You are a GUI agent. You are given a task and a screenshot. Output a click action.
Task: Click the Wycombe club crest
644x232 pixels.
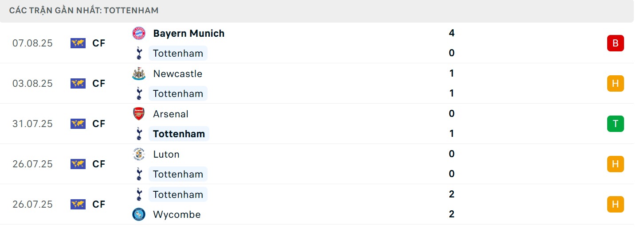tap(139, 215)
